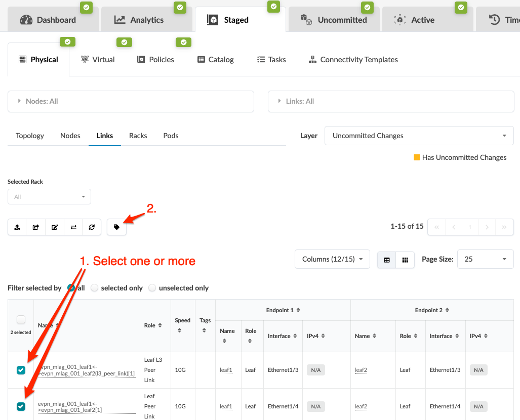Open the Connectivity Templates tab

[x=353, y=60]
